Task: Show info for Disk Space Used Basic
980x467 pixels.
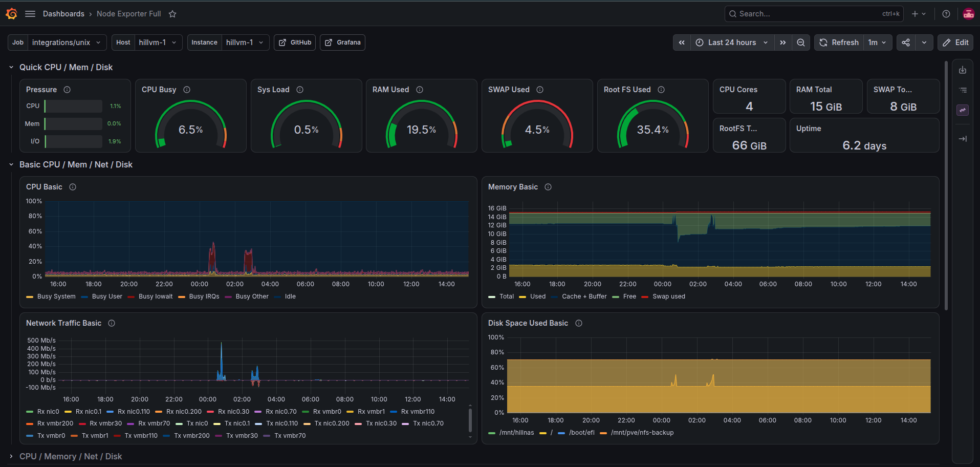Action: point(579,323)
